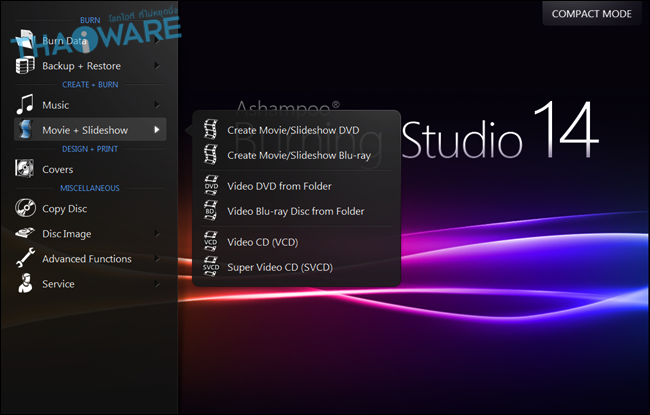Click the Disc Image drive icon
The height and width of the screenshot is (415, 650).
point(25,233)
